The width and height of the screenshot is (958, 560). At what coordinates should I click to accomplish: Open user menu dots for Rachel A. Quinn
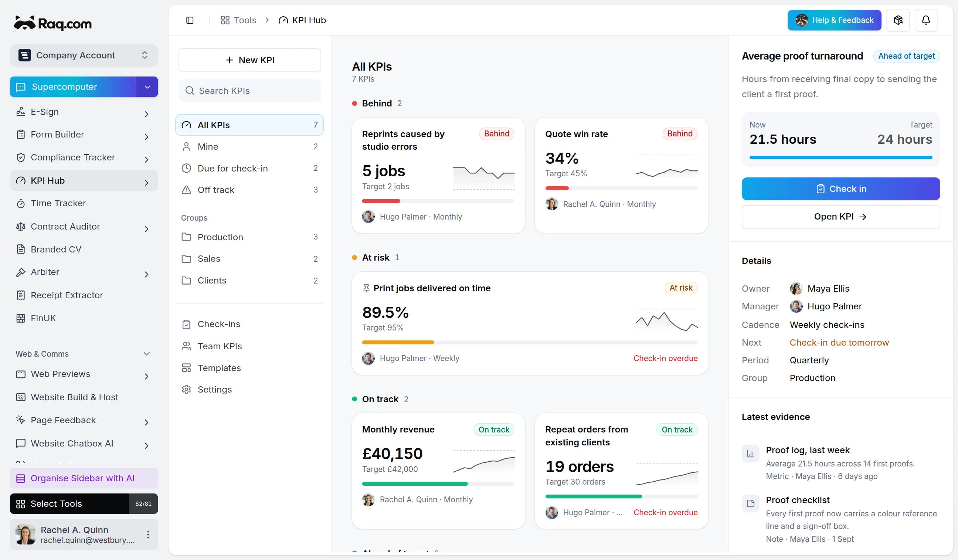(148, 534)
